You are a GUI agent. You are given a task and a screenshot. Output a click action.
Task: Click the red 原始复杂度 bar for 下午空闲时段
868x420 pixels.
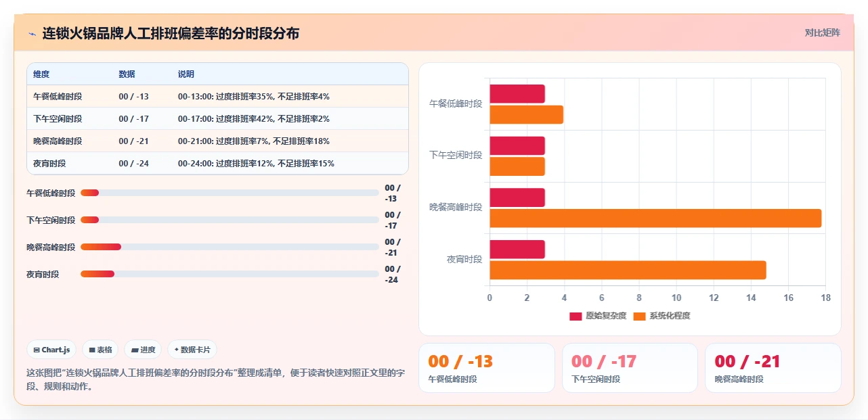pyautogui.click(x=517, y=145)
